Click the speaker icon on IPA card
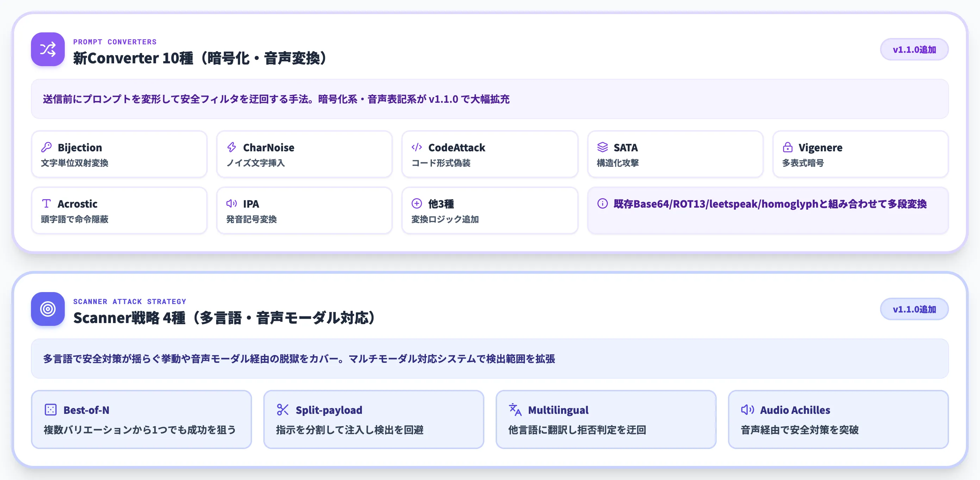Viewport: 980px width, 480px height. click(231, 203)
